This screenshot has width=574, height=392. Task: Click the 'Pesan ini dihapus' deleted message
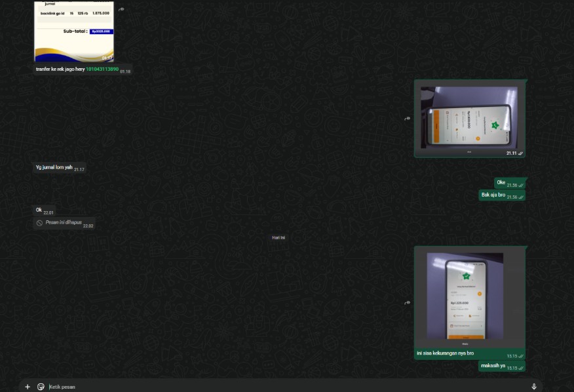coord(64,223)
